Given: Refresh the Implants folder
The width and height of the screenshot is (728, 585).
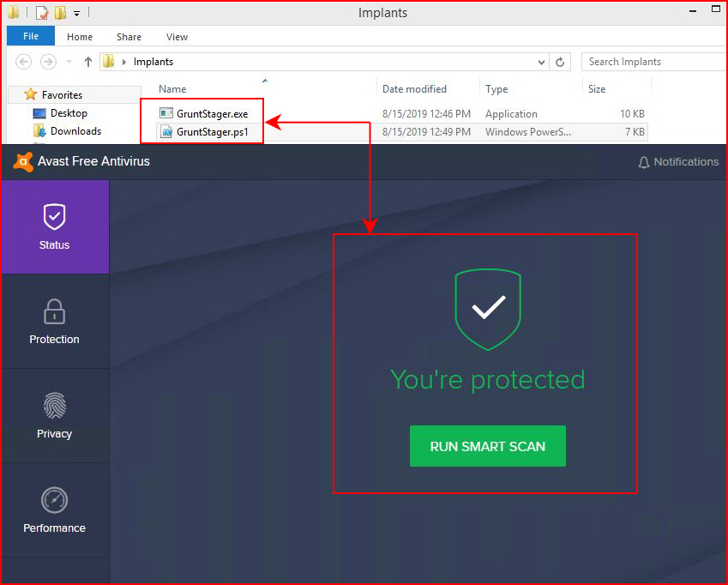Looking at the screenshot, I should pos(561,62).
